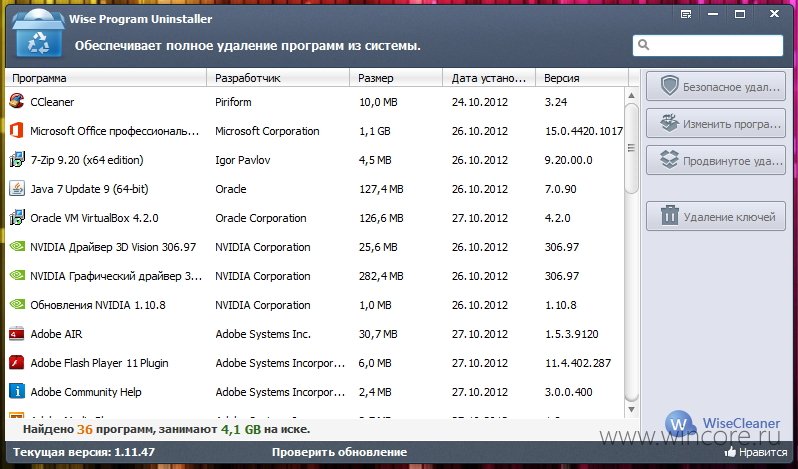Click the Igor Pavlov developer cell
This screenshot has height=469, width=798.
(x=243, y=160)
